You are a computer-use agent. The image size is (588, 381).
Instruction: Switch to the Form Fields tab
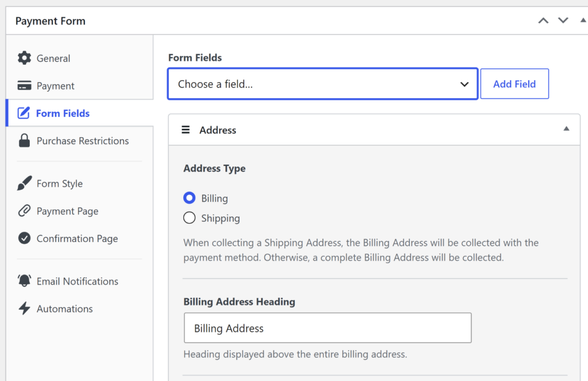pyautogui.click(x=79, y=113)
